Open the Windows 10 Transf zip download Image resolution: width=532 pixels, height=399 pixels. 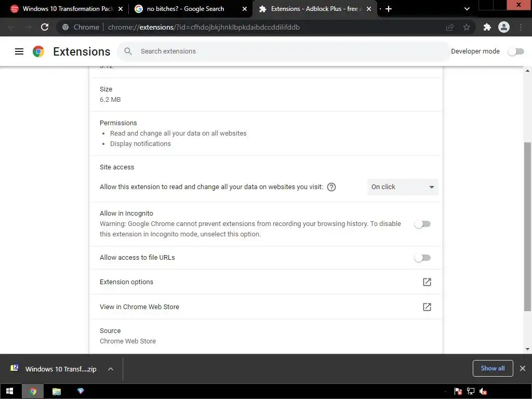[x=61, y=369]
